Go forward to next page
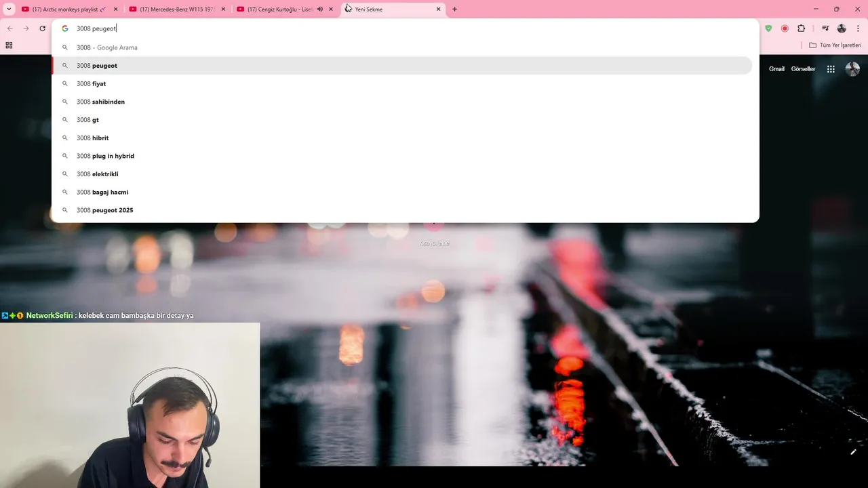 click(x=26, y=28)
